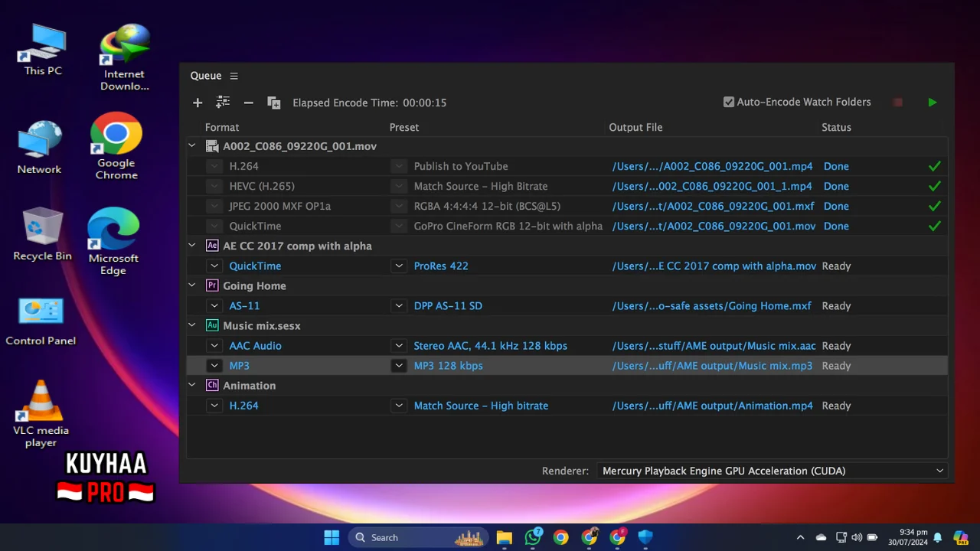Click the MP3 128 kbps preset link
The height and width of the screenshot is (551, 980).
pos(448,366)
